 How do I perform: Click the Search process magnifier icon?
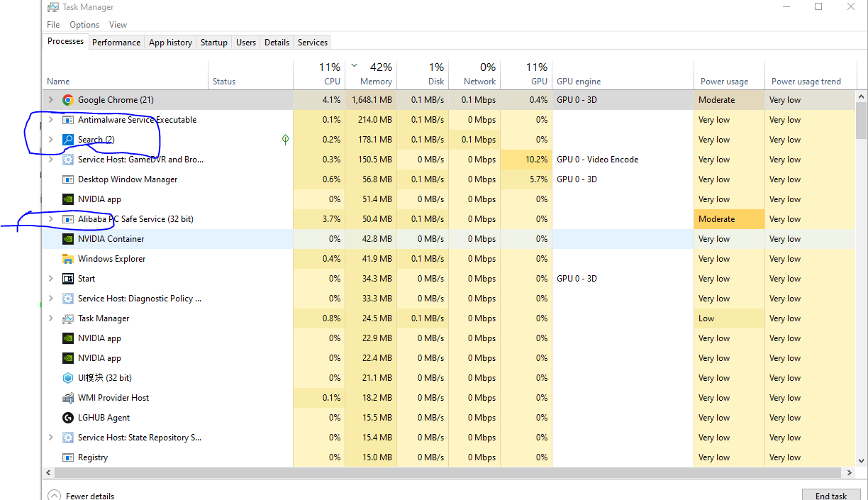[68, 140]
